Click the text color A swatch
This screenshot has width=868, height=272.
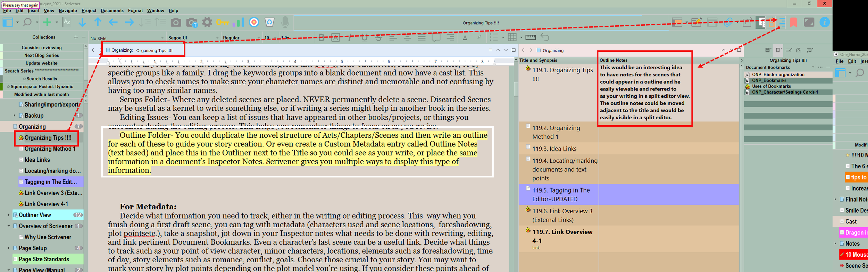click(465, 37)
